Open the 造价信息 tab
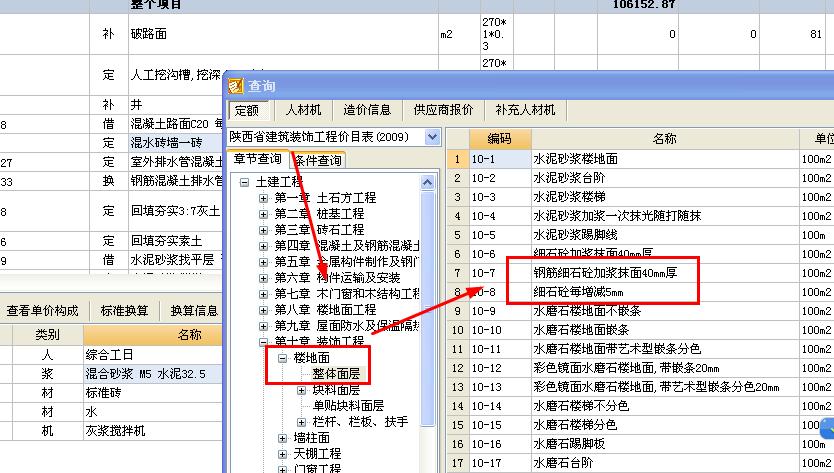Screen dimensions: 834x473 click(x=367, y=110)
